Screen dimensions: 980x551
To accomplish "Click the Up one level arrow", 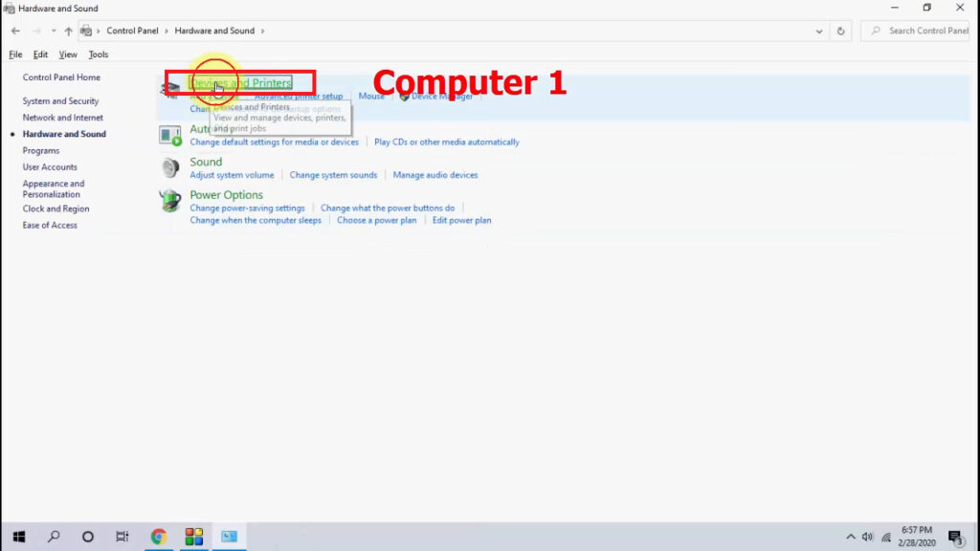I will 67,30.
